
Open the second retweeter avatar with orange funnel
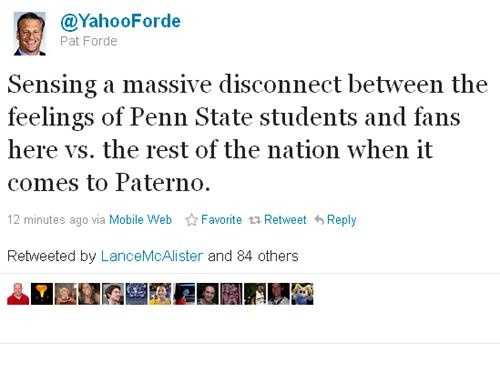pyautogui.click(x=42, y=294)
